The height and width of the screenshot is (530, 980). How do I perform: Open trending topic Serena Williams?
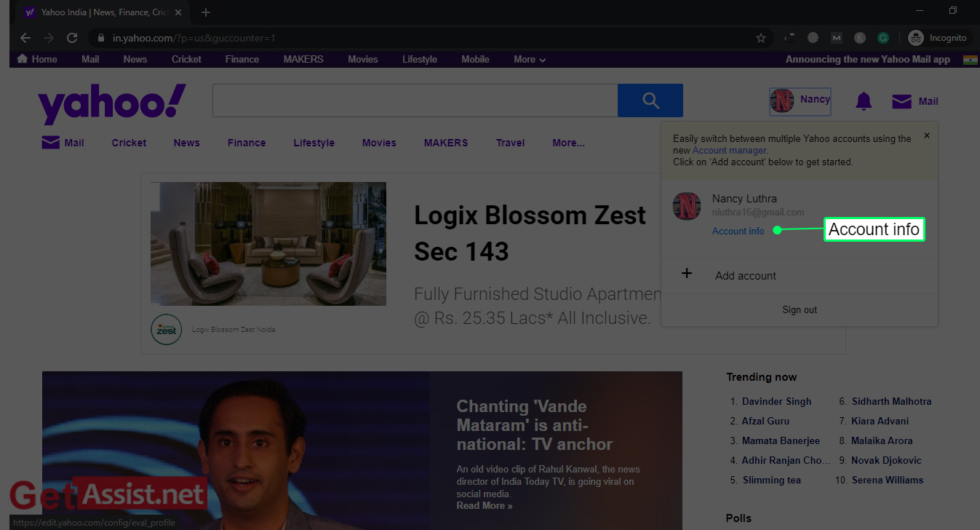point(888,480)
